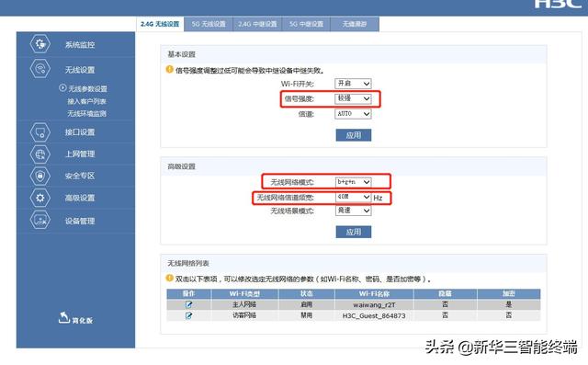588x365 pixels.
Task: Click the 基本设置 section heading
Action: pos(182,54)
